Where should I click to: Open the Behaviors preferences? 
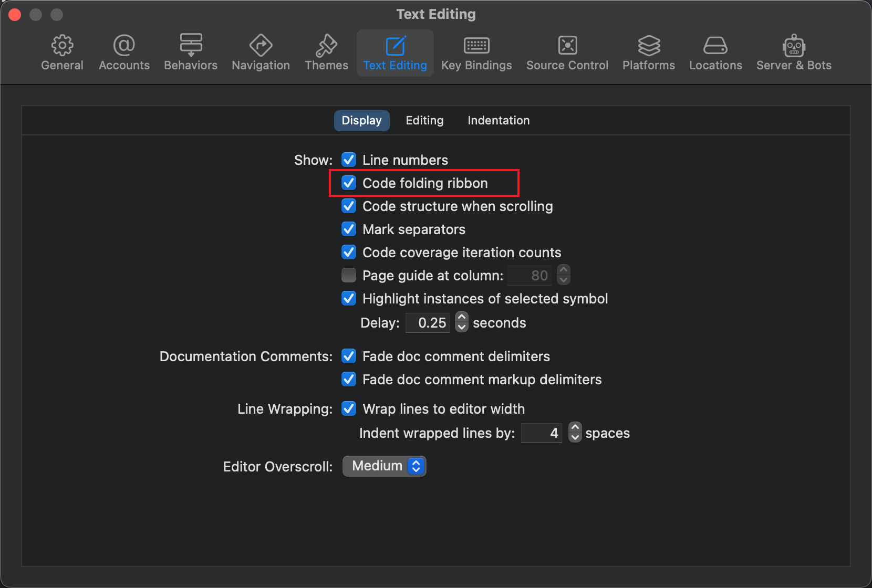tap(190, 51)
